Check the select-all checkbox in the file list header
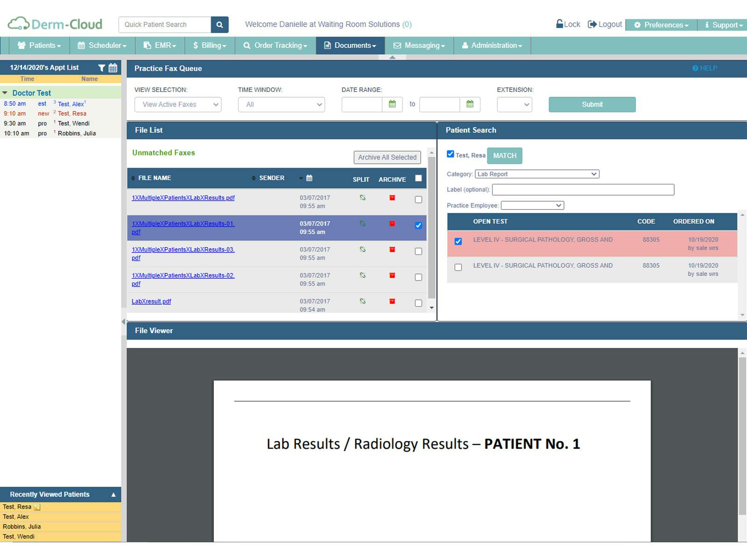Image resolution: width=747 pixels, height=560 pixels. [x=418, y=178]
